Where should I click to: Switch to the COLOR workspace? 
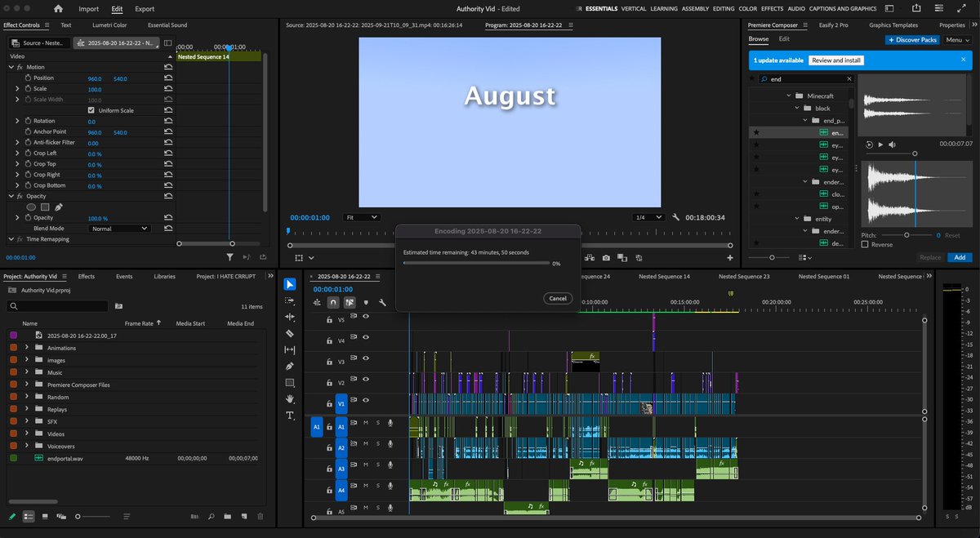click(x=747, y=9)
